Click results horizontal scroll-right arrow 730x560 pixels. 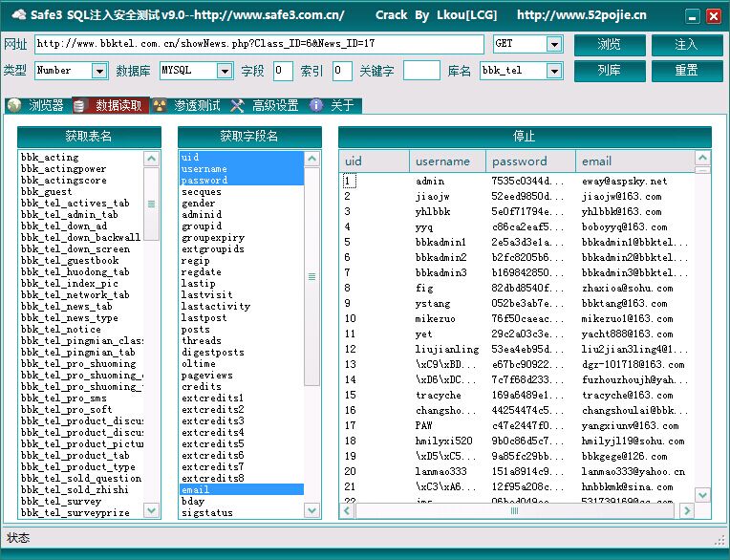click(x=687, y=510)
